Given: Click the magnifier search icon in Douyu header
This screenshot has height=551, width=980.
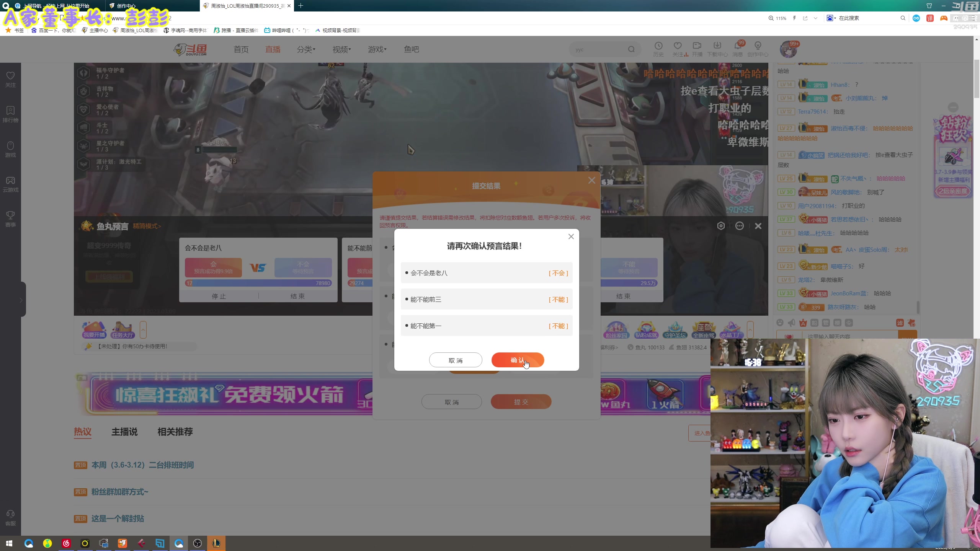Looking at the screenshot, I should (631, 49).
